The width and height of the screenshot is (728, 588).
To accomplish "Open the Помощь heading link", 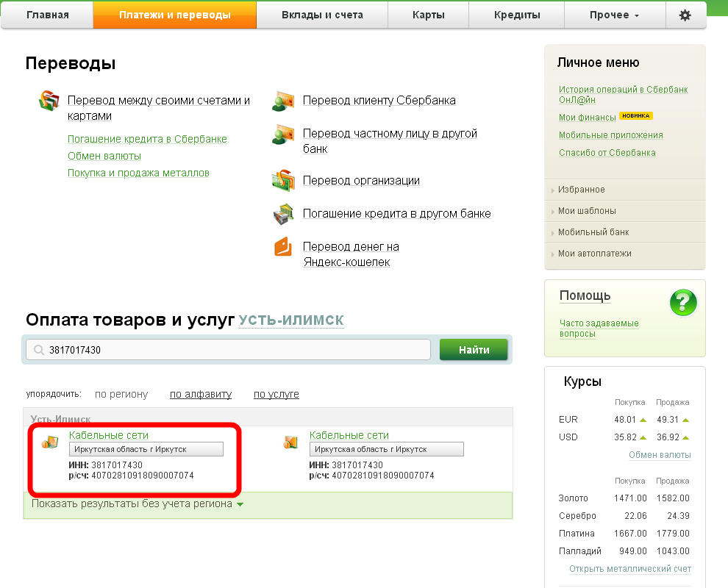I will click(585, 295).
